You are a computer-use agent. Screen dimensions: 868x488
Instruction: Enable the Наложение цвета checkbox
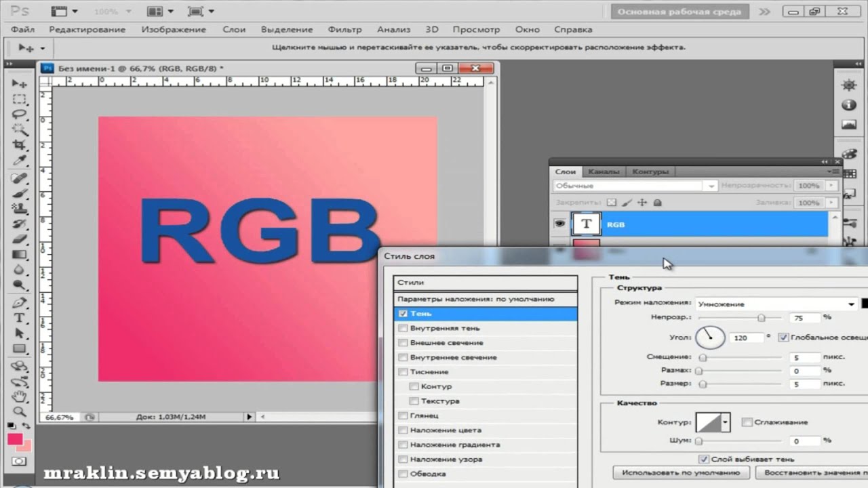(403, 430)
